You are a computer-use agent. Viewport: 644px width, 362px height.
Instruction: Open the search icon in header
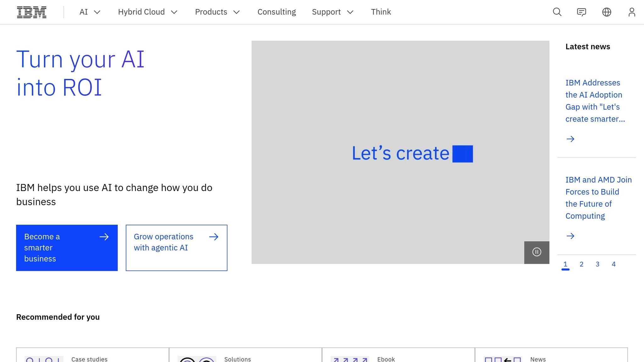point(557,12)
